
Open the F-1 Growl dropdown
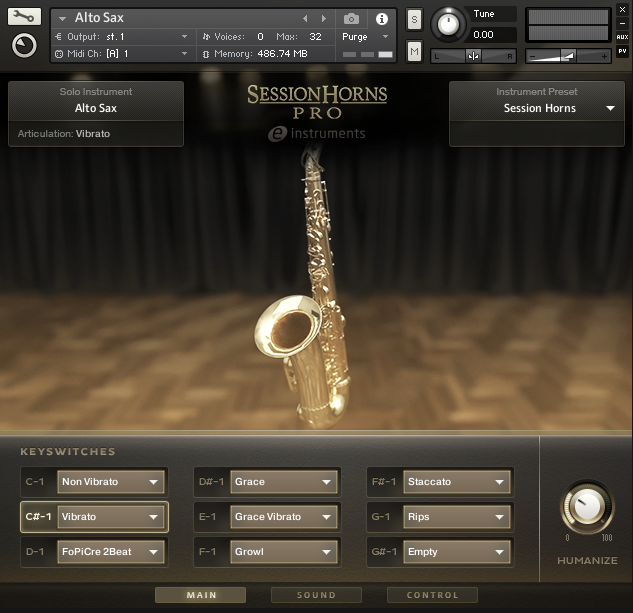[284, 552]
